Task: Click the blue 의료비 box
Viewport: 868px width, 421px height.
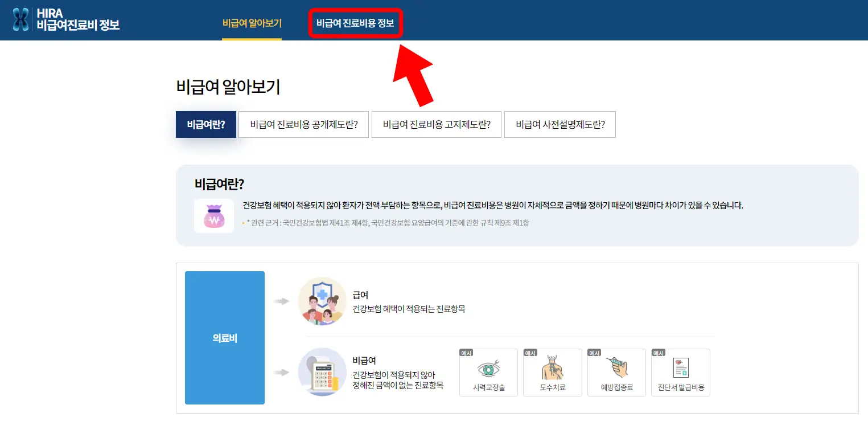Action: pos(224,338)
